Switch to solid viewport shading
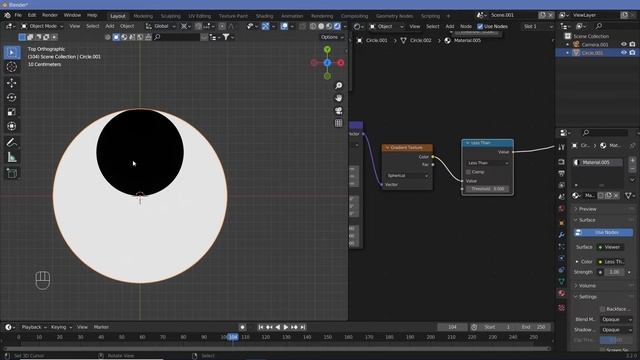 (x=321, y=26)
